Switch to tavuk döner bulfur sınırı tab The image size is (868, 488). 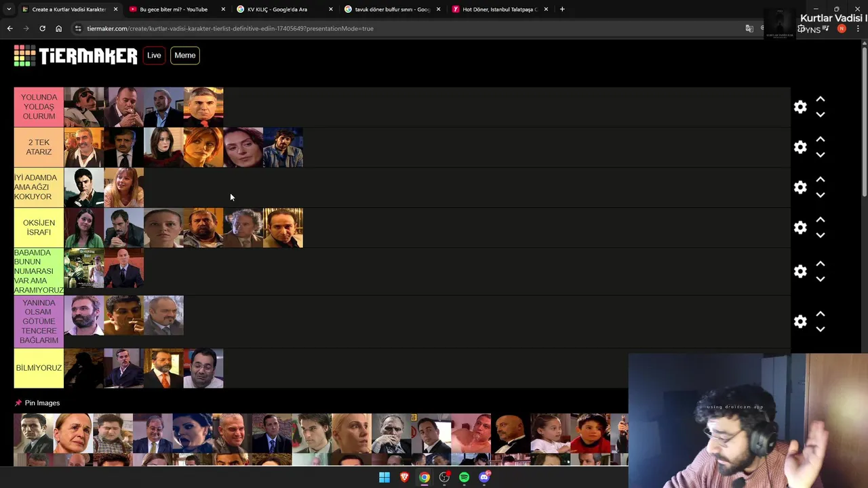393,9
